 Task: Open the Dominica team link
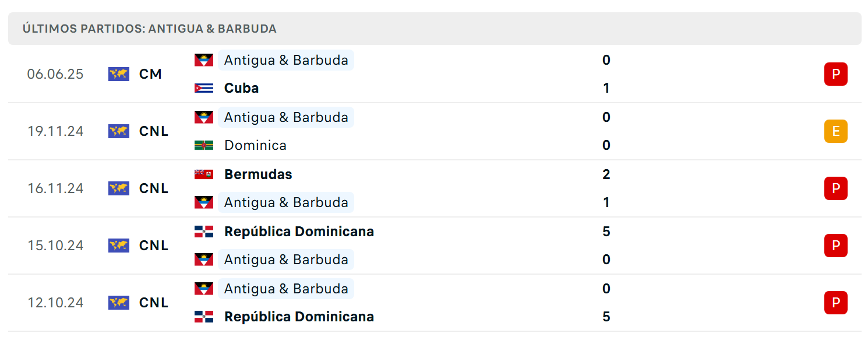coord(255,145)
